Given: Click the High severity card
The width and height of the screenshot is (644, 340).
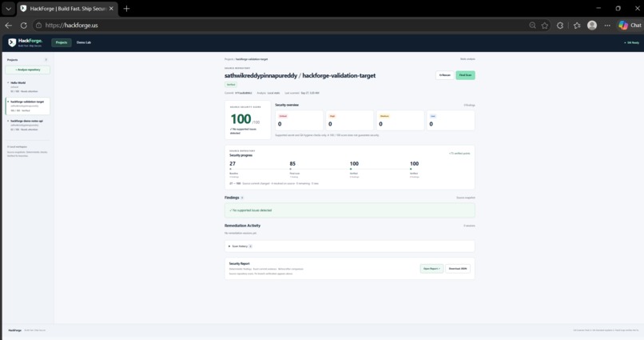Looking at the screenshot, I should (x=349, y=121).
